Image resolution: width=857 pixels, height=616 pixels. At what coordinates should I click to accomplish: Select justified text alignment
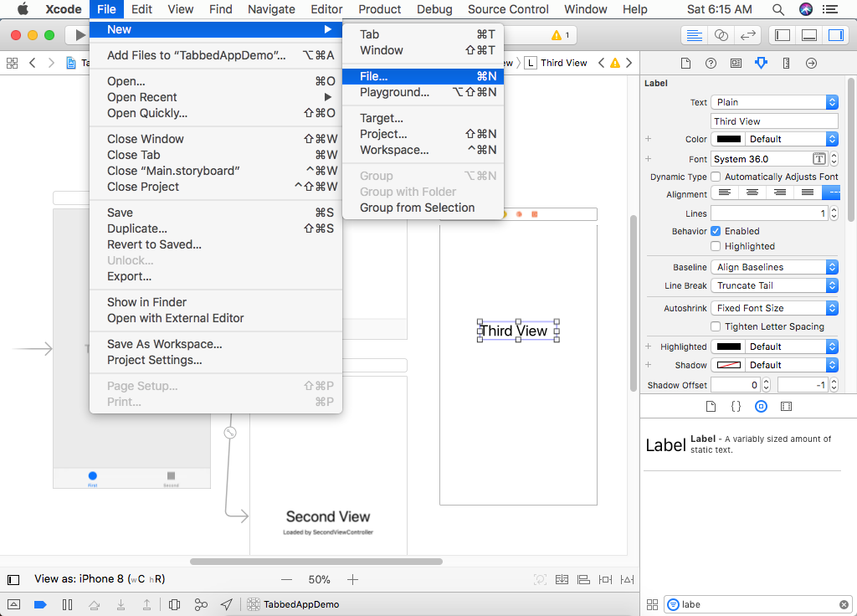pyautogui.click(x=808, y=192)
